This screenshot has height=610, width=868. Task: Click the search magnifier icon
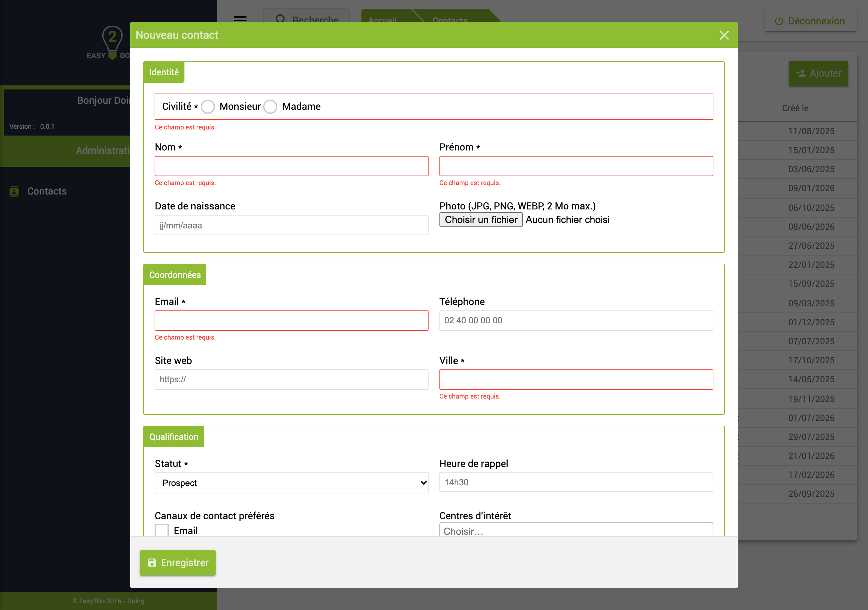(x=280, y=19)
